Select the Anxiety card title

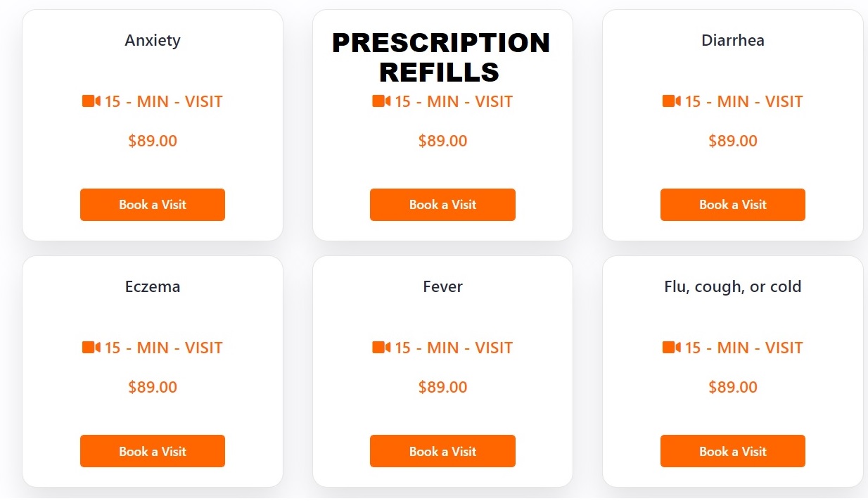coord(153,40)
